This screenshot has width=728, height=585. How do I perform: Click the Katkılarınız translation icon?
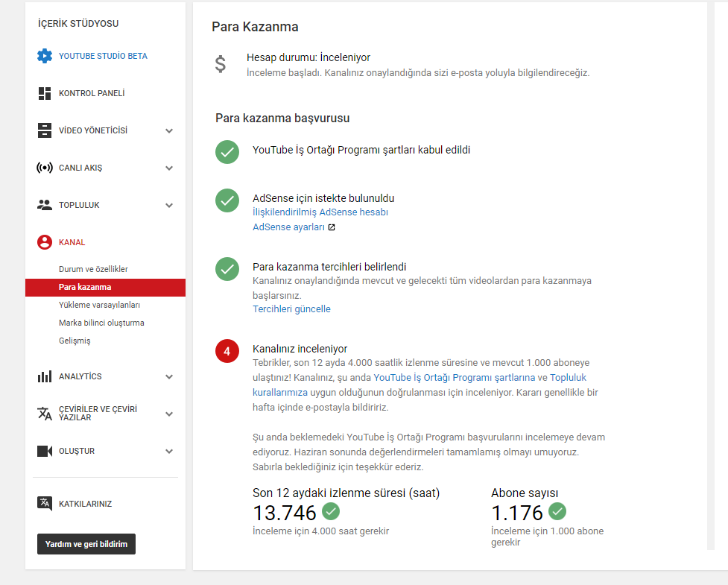45,504
